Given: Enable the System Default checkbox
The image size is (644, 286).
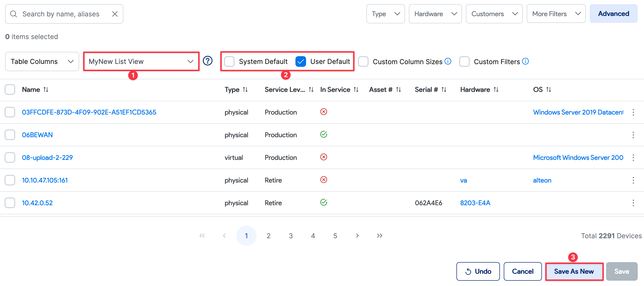Looking at the screenshot, I should point(229,61).
